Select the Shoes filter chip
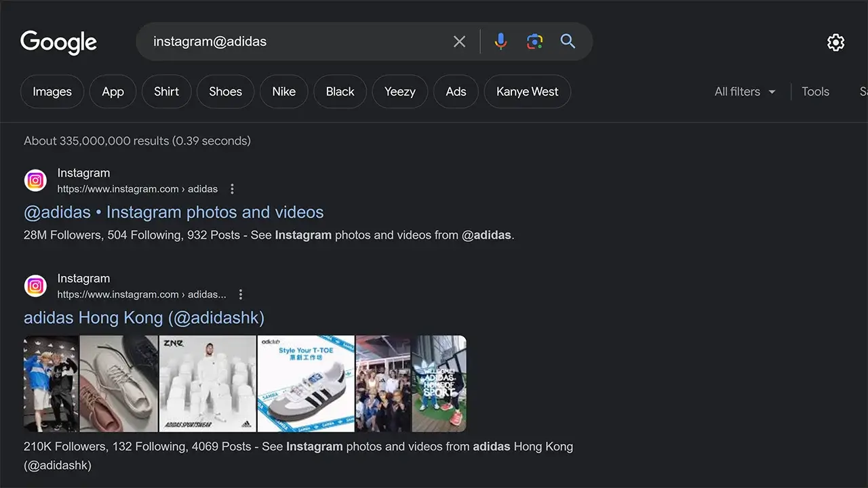Image resolution: width=868 pixels, height=488 pixels. click(x=225, y=91)
